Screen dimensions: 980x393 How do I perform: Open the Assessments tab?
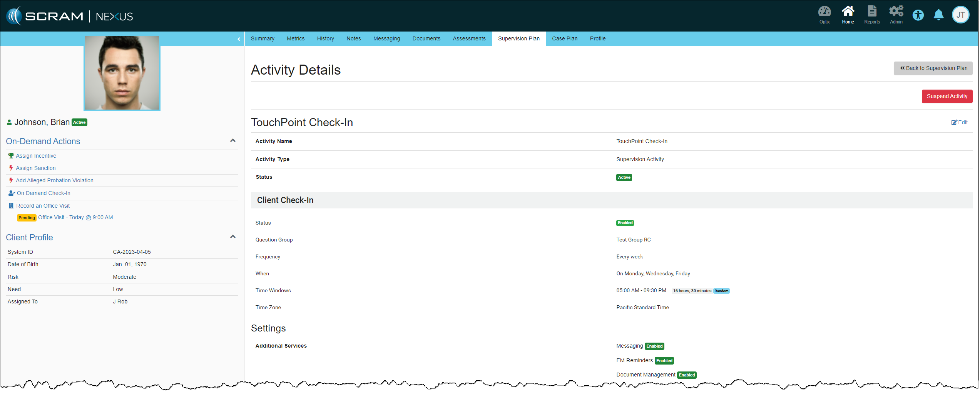tap(469, 38)
